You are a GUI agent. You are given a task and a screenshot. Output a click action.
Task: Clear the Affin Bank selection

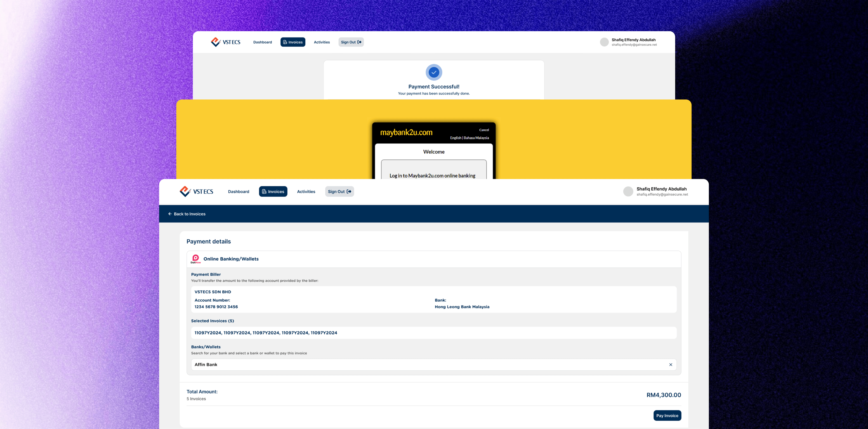click(670, 365)
